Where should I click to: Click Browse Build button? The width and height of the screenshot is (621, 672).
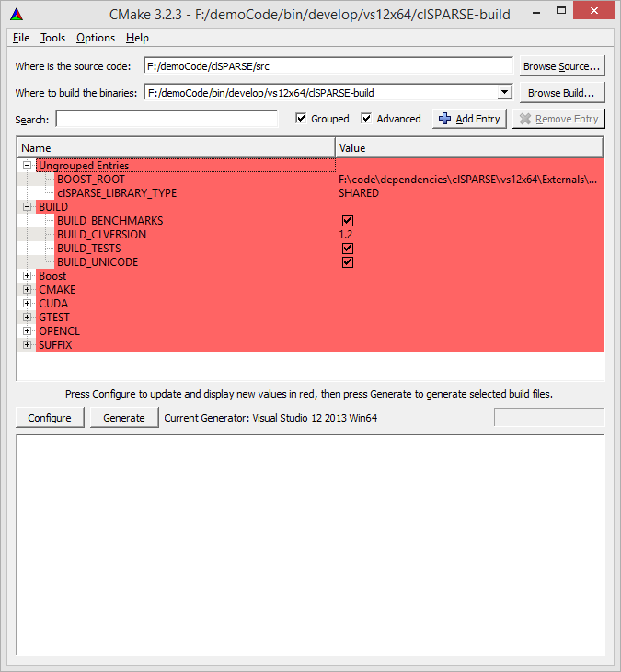pos(562,93)
